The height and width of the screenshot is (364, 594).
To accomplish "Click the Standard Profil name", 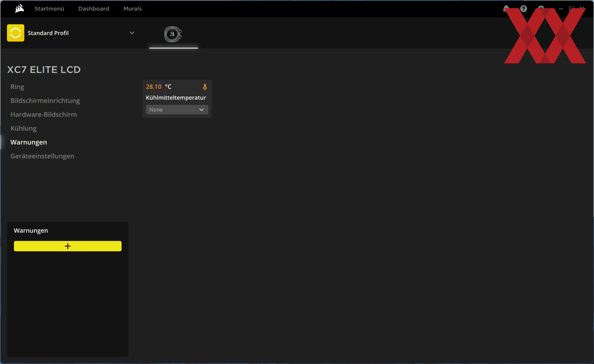I will click(x=48, y=33).
